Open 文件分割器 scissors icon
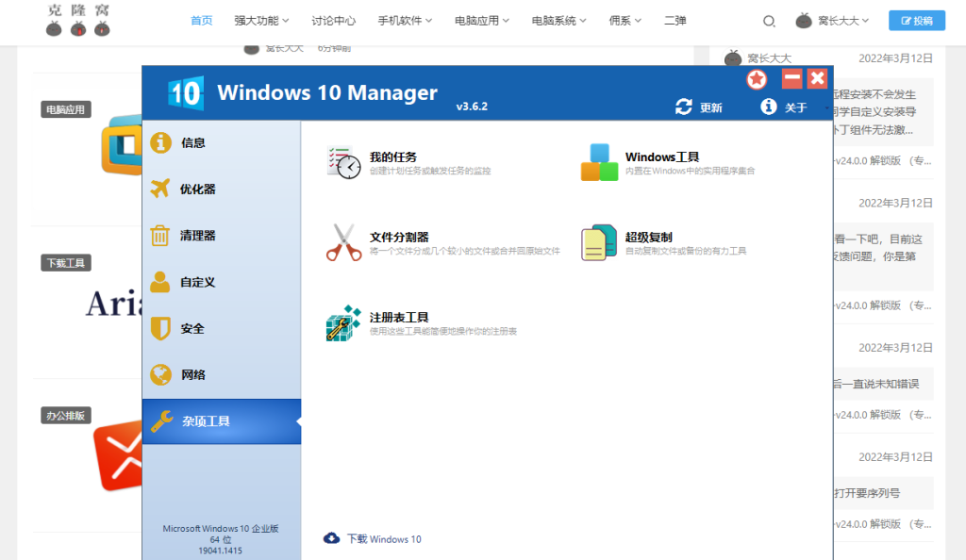Image resolution: width=966 pixels, height=560 pixels. click(x=343, y=242)
